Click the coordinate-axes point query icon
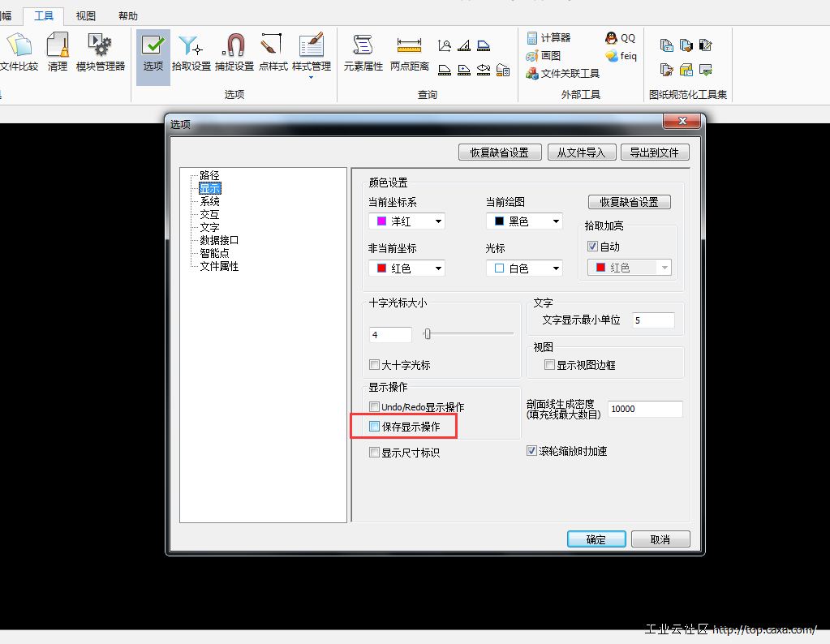The height and width of the screenshot is (644, 830). pyautogui.click(x=445, y=45)
